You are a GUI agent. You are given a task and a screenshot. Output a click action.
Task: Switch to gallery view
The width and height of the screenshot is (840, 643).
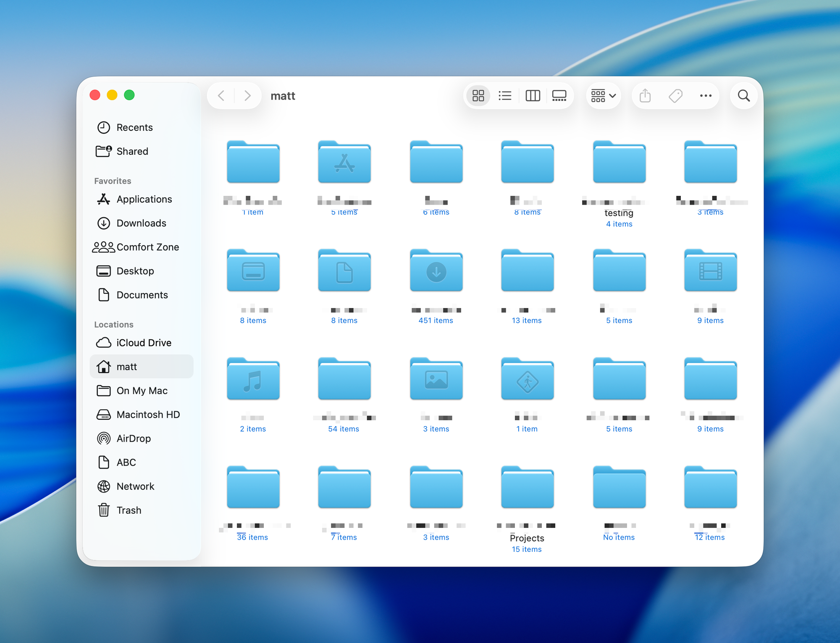click(x=559, y=96)
